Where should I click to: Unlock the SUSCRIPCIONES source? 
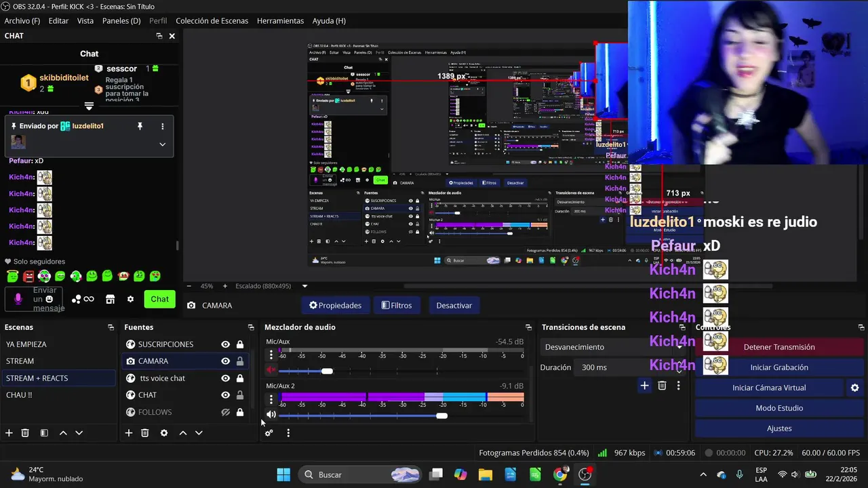[240, 344]
